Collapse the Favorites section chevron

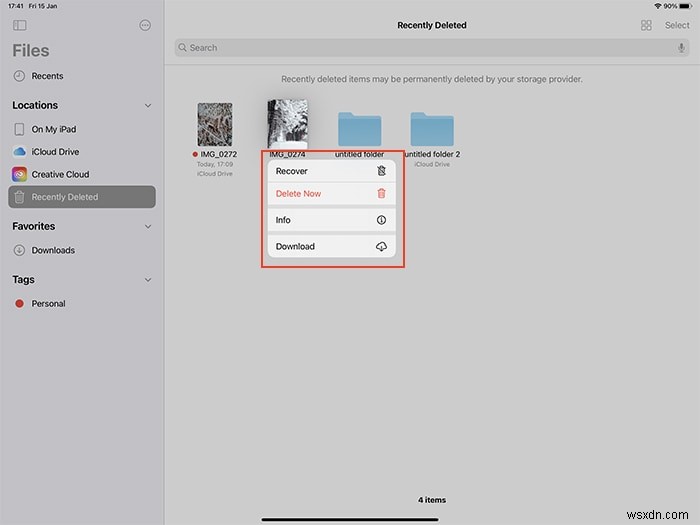coord(148,227)
